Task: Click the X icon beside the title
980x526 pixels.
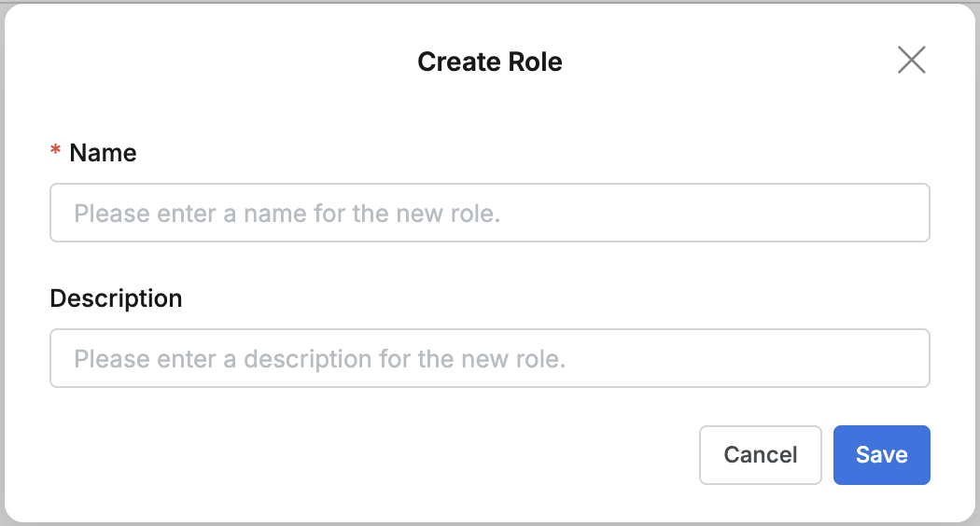Action: coord(911,61)
